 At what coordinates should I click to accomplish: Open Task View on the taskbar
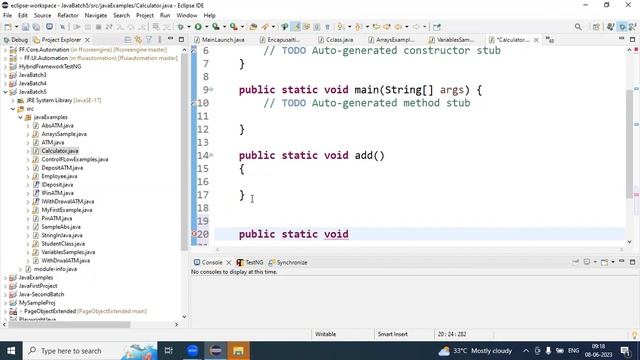point(169,351)
